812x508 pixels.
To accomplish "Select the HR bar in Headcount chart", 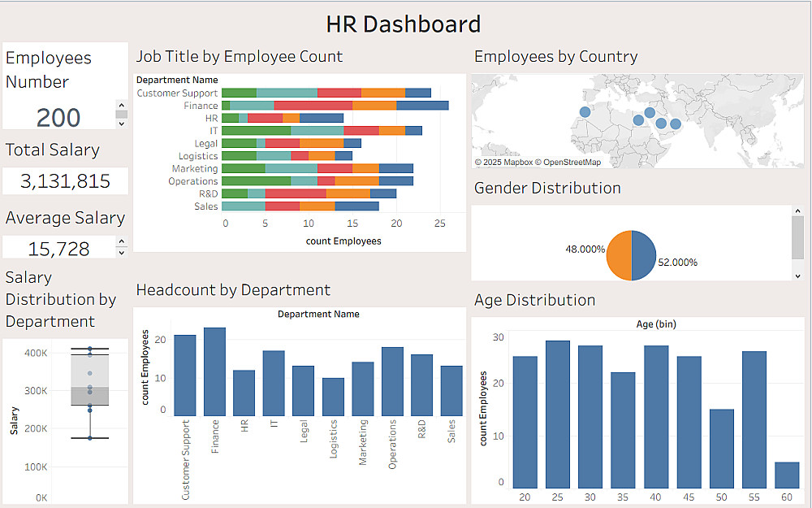I will [244, 393].
